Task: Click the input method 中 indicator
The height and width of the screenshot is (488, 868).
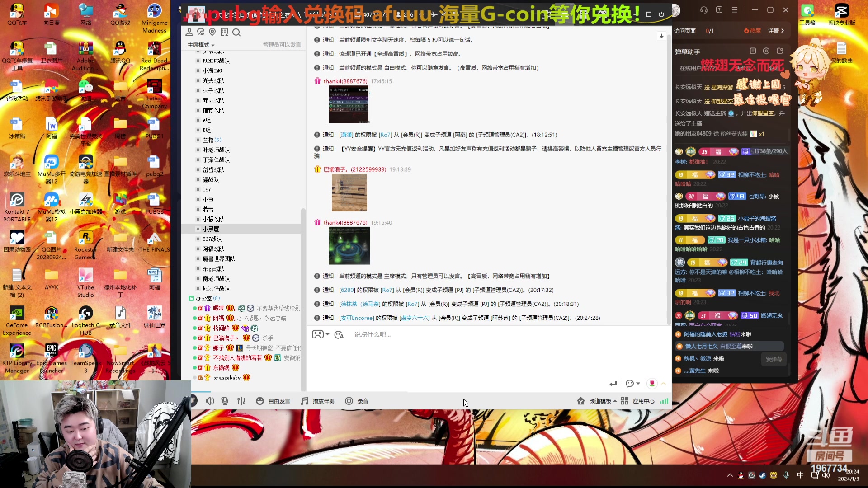Action: point(800,475)
